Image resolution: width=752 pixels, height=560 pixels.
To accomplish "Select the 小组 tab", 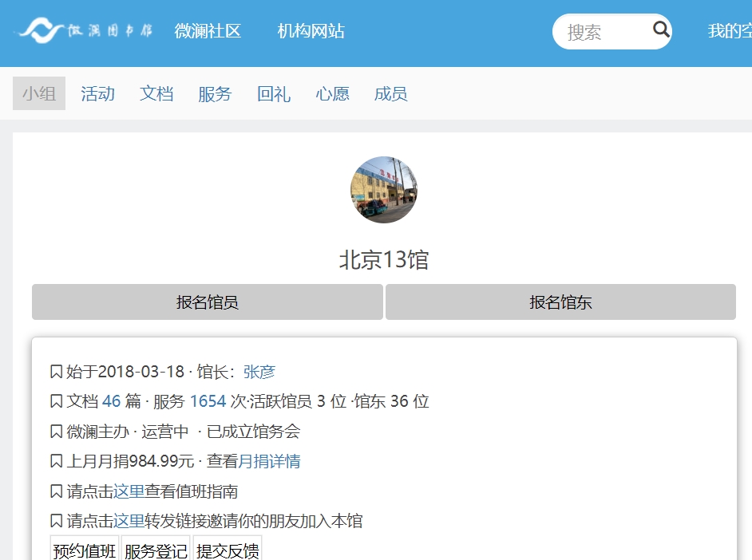I will point(39,94).
